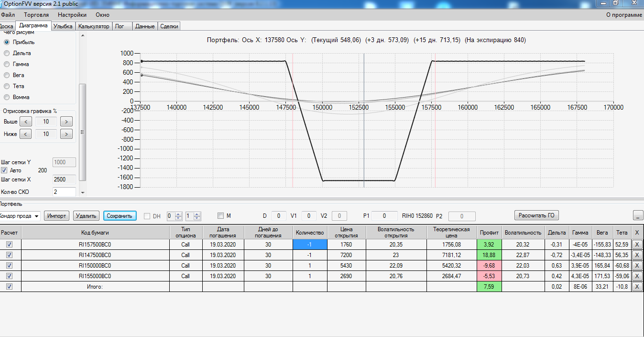Select quantity cell of RI157500BC0

click(310, 244)
